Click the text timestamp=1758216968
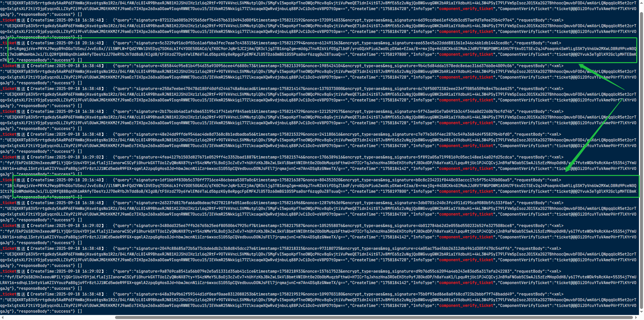 click(x=279, y=203)
